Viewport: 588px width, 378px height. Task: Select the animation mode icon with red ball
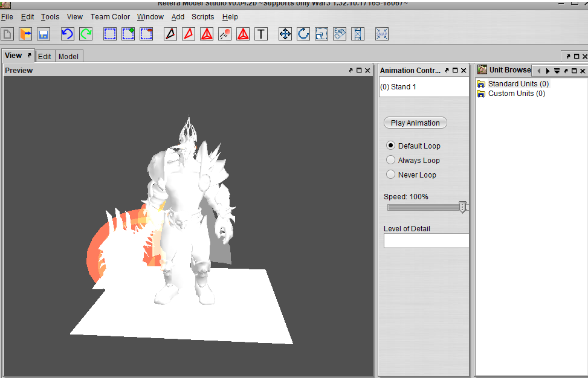[x=225, y=34]
